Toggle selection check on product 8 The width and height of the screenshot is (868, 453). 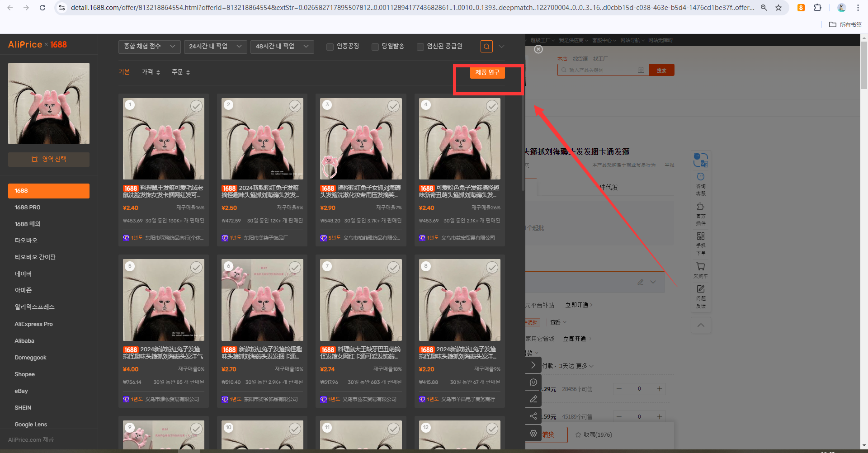pos(492,267)
